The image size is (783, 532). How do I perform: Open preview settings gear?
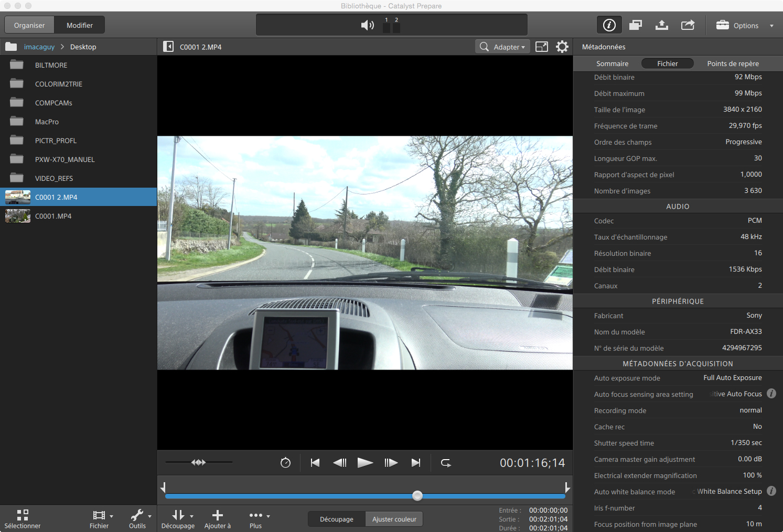click(562, 47)
